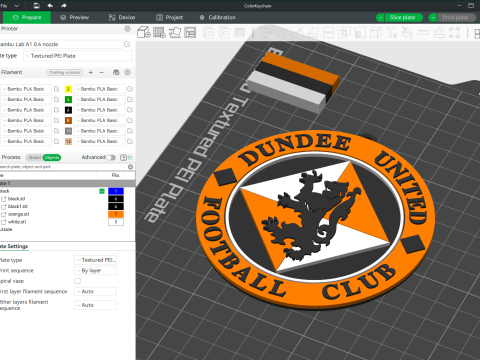Click the Print plate button
480x360 pixels.
click(456, 17)
